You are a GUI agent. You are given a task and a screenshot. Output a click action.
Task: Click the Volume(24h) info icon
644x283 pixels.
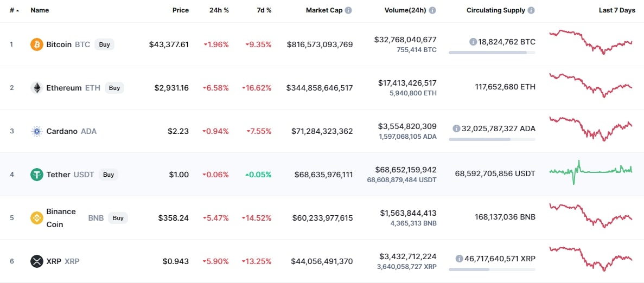point(432,10)
